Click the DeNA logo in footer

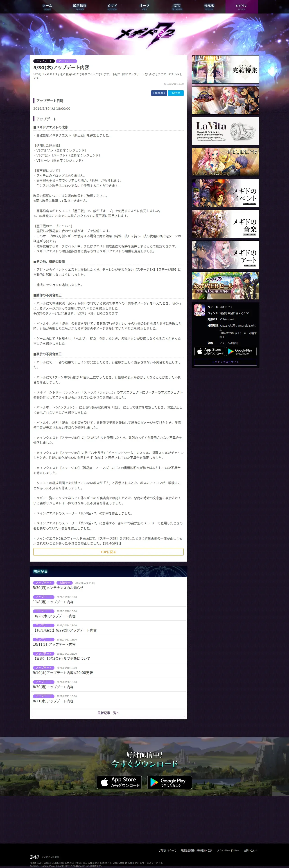pos(34,857)
